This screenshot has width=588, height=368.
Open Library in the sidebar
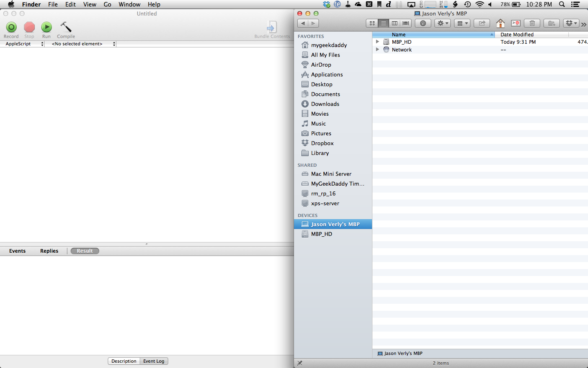pos(333,153)
